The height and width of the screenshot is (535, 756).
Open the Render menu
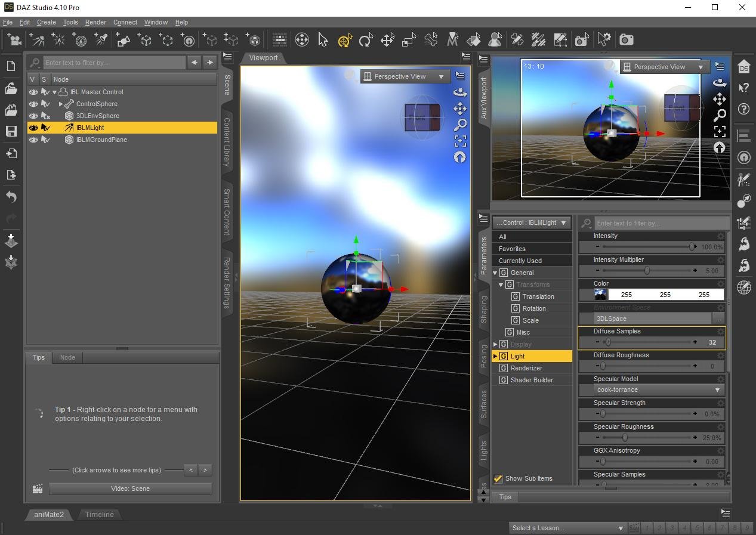[95, 22]
